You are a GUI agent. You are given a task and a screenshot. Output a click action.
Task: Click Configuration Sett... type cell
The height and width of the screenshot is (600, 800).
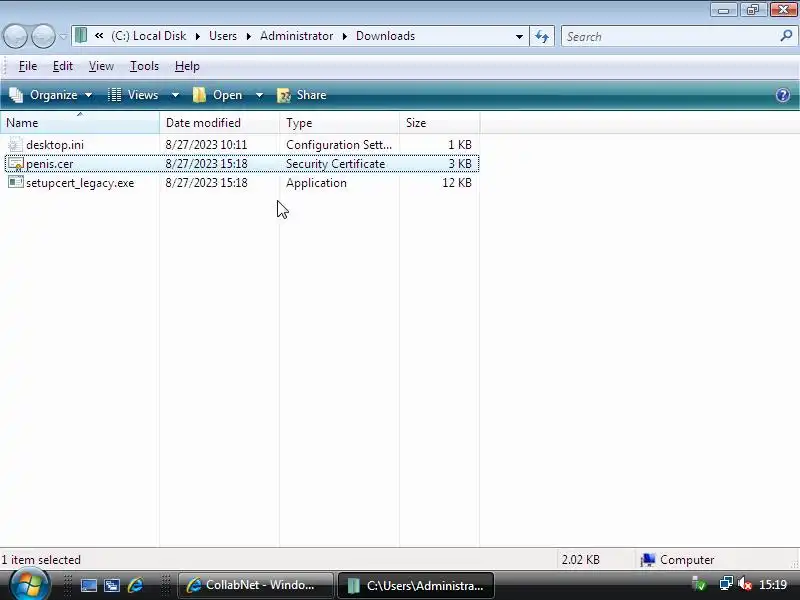tap(339, 145)
